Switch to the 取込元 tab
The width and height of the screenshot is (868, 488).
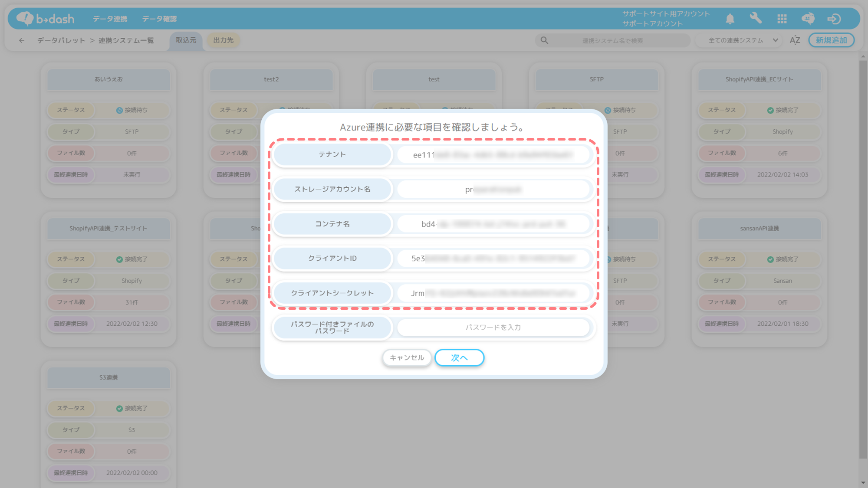[186, 40]
